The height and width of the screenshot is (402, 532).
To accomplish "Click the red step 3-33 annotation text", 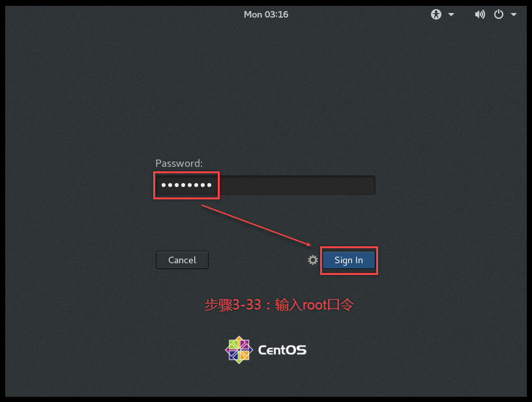I will (x=279, y=305).
